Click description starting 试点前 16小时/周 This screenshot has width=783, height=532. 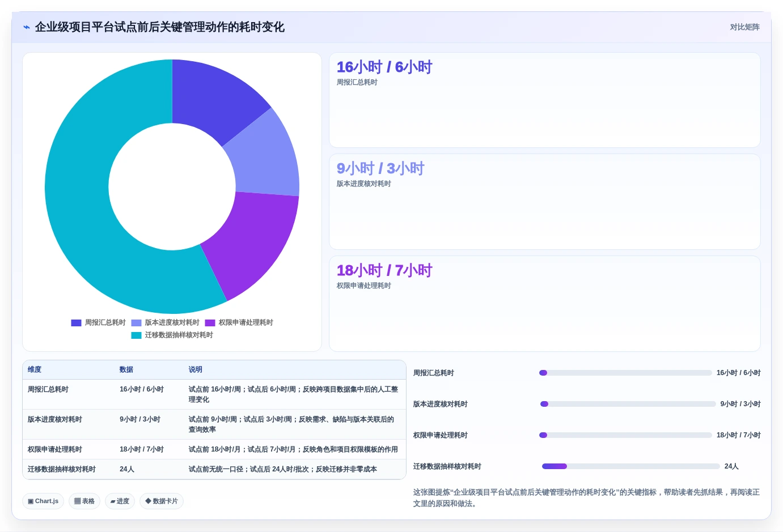tap(294, 394)
